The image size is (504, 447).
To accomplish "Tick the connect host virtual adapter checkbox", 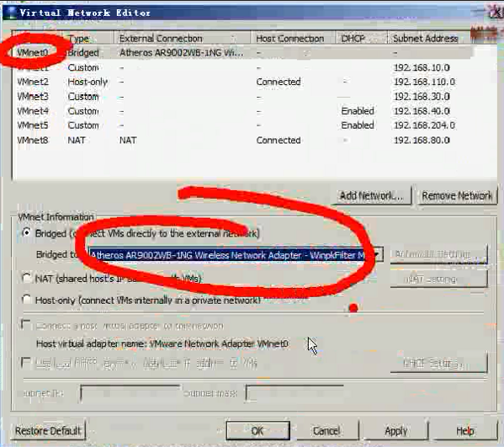I will pos(26,324).
